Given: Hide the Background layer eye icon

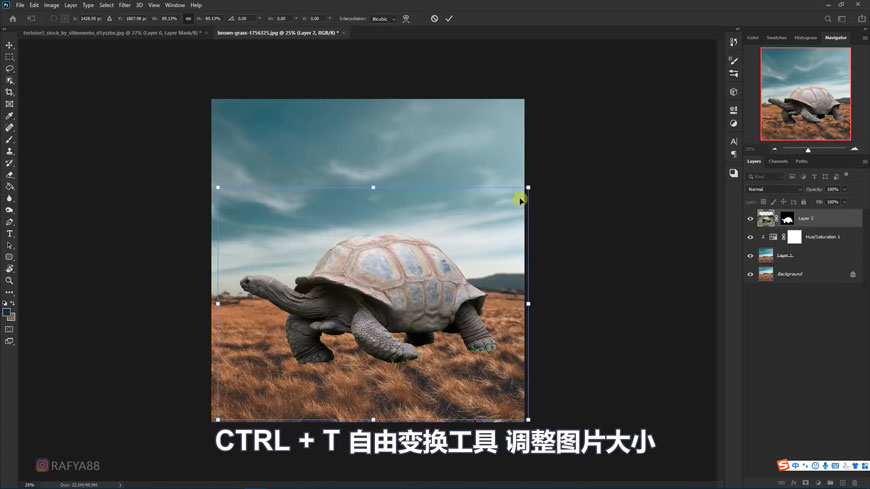Looking at the screenshot, I should pos(750,274).
